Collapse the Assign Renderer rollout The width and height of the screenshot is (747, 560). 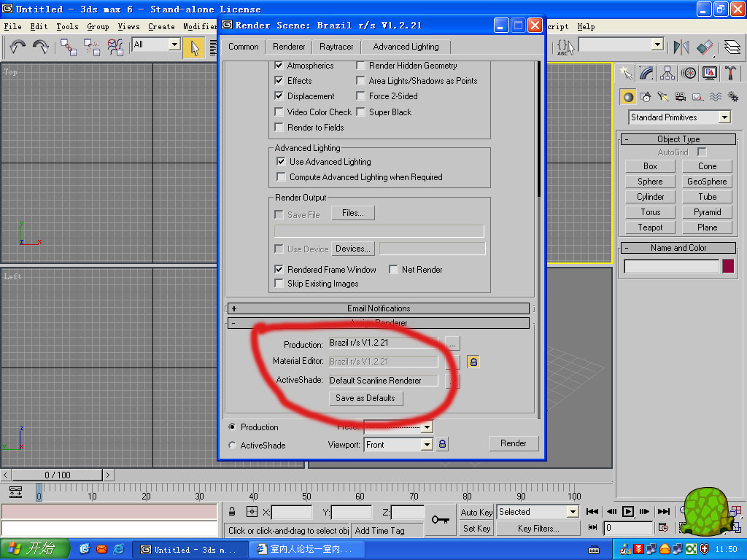(x=379, y=323)
